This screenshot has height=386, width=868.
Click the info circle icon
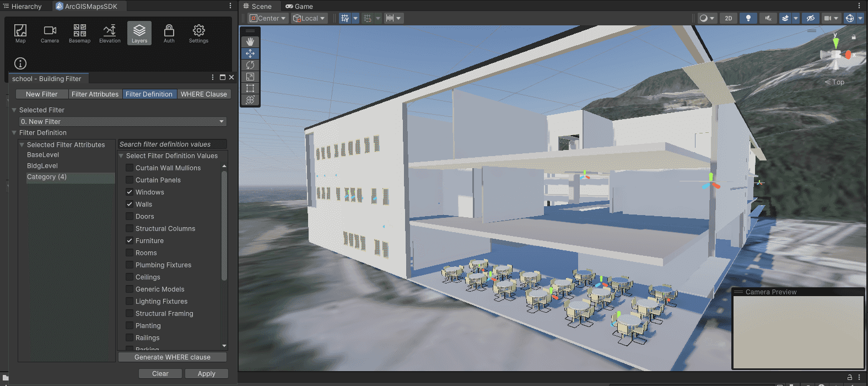point(20,63)
